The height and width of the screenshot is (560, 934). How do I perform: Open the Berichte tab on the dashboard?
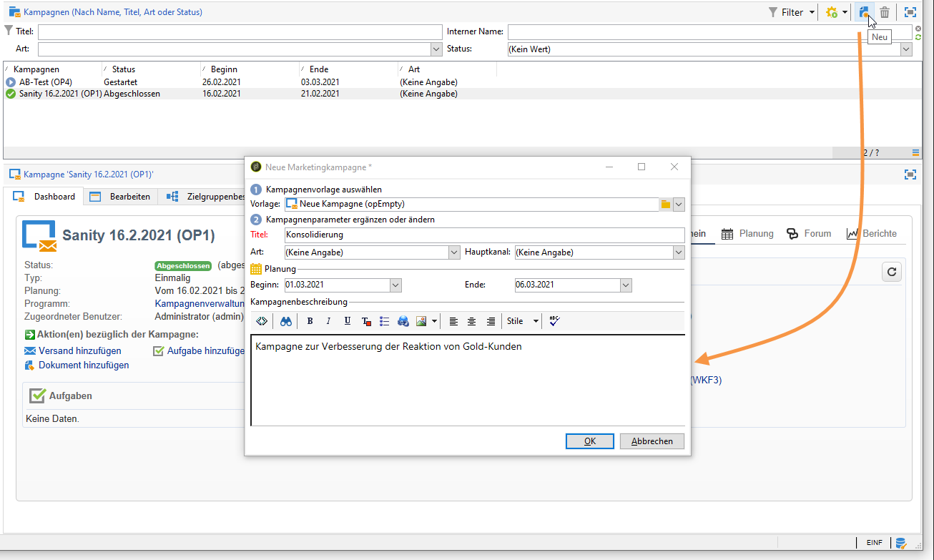871,234
